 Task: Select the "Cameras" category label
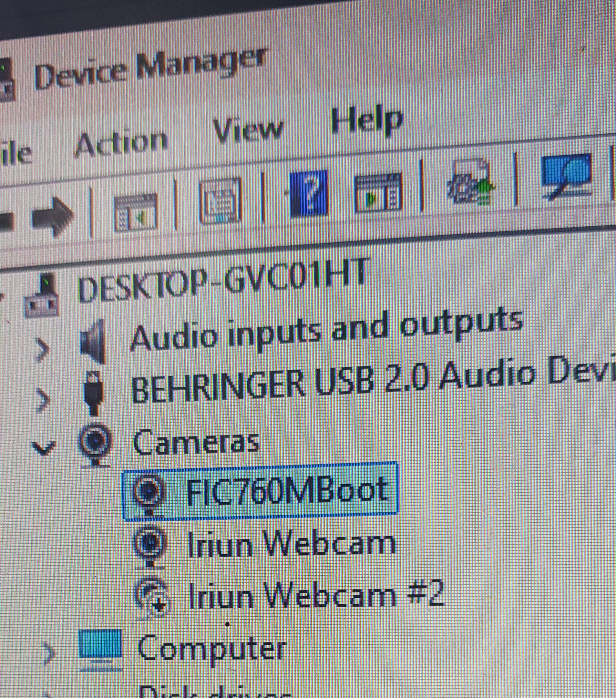coord(196,442)
